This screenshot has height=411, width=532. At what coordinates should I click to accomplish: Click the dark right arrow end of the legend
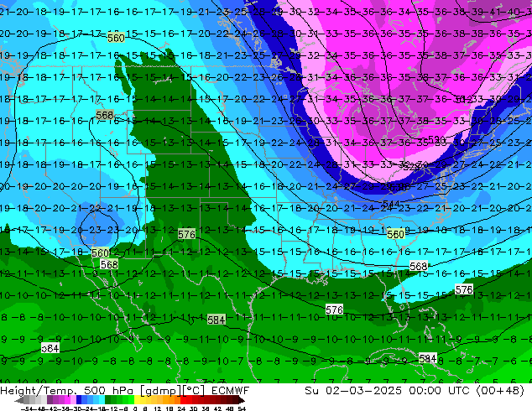coord(242,400)
